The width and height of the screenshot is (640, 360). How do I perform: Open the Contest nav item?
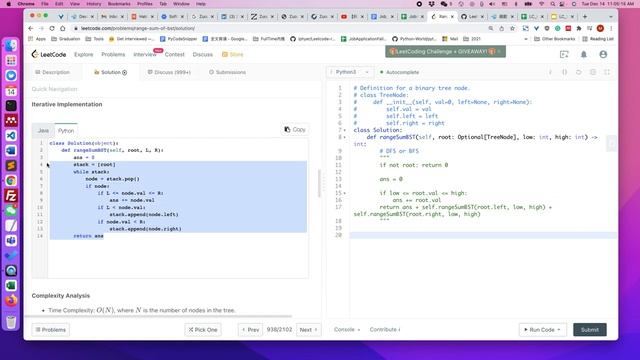click(175, 54)
